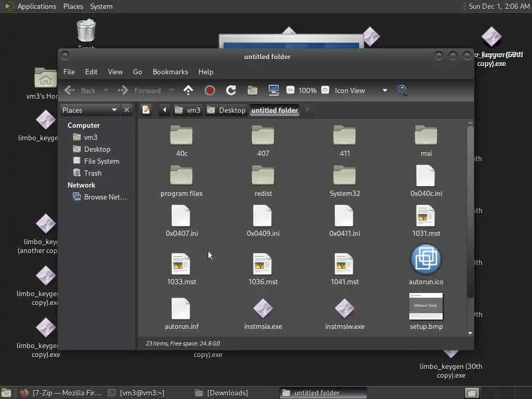Open the File menu

tap(69, 72)
